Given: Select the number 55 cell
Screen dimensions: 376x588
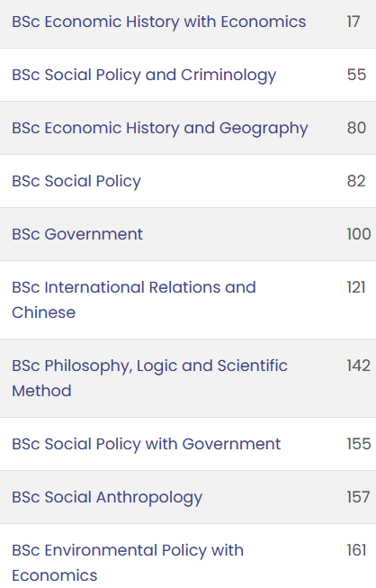Looking at the screenshot, I should coord(356,75).
